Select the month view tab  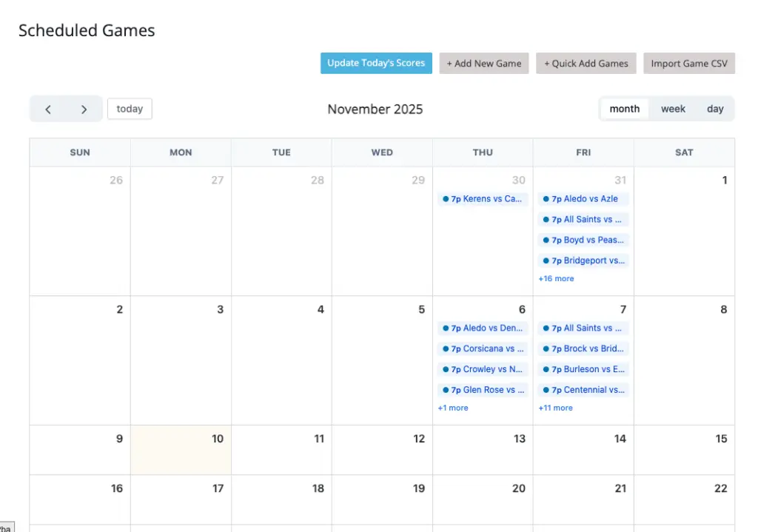[x=624, y=109]
